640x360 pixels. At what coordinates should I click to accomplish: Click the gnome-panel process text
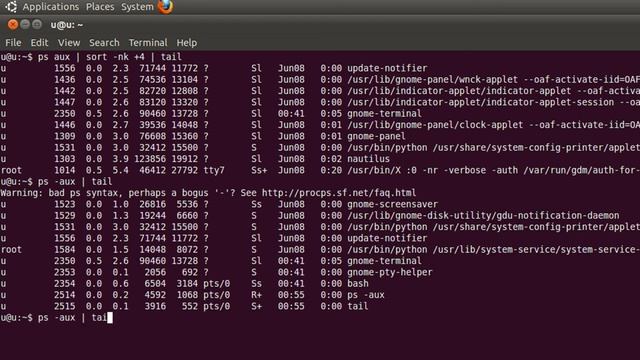coord(376,136)
